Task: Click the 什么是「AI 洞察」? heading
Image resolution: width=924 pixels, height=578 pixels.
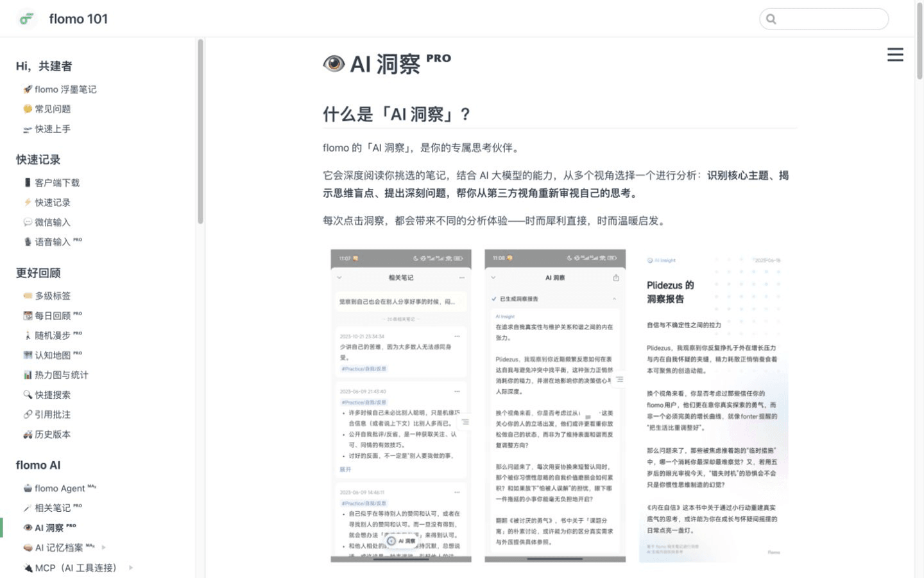Action: point(397,114)
